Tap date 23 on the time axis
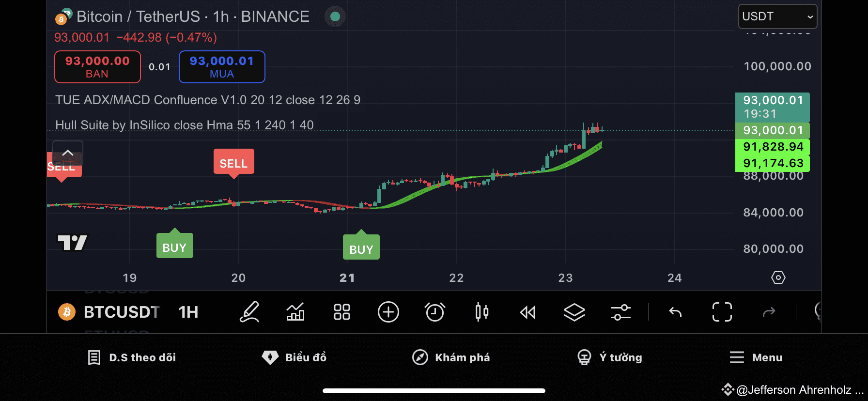This screenshot has height=401, width=868. point(565,278)
